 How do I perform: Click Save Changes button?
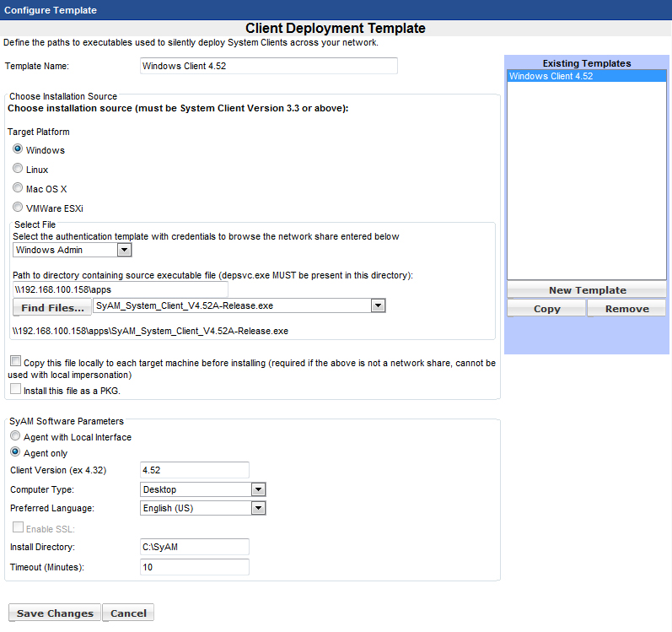click(x=55, y=613)
